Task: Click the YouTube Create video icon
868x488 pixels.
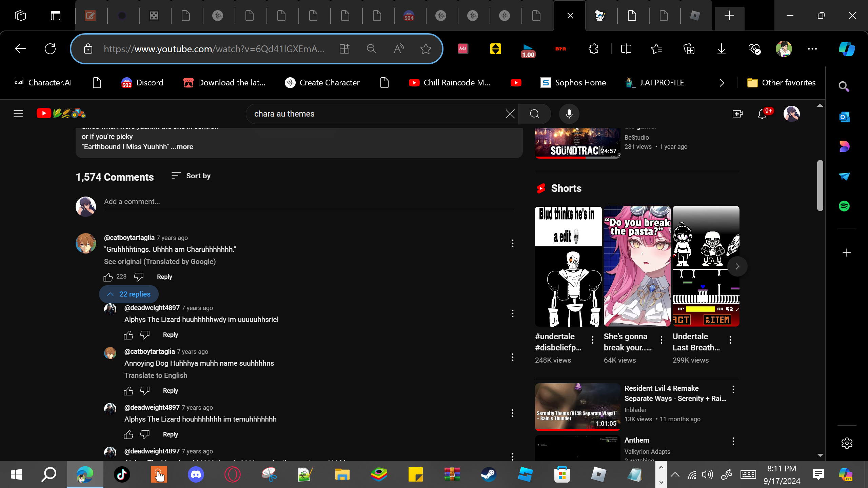Action: [737, 114]
